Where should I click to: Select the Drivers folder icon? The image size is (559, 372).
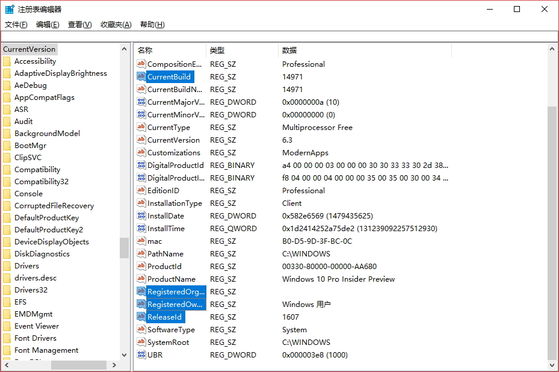pyautogui.click(x=7, y=266)
